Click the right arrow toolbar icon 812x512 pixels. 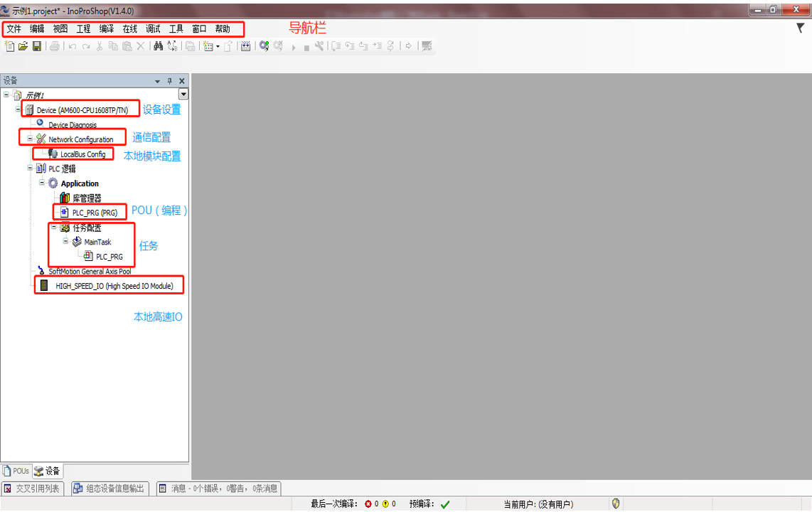(409, 46)
